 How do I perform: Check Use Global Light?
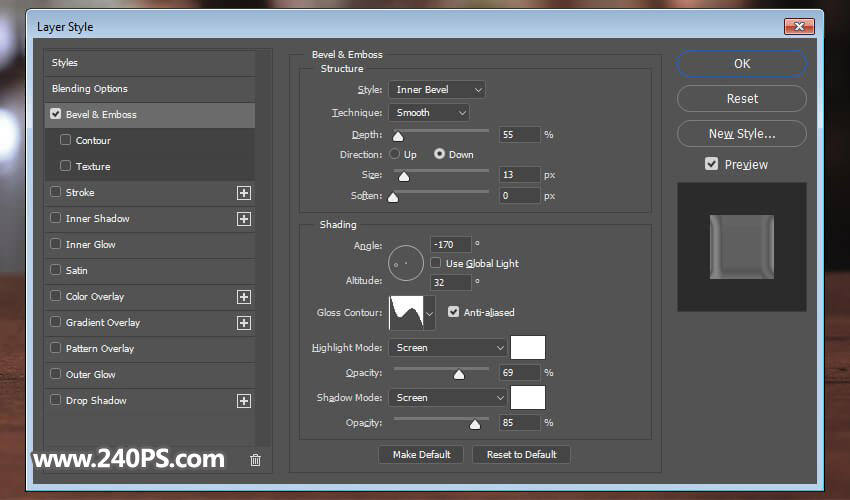coord(436,263)
